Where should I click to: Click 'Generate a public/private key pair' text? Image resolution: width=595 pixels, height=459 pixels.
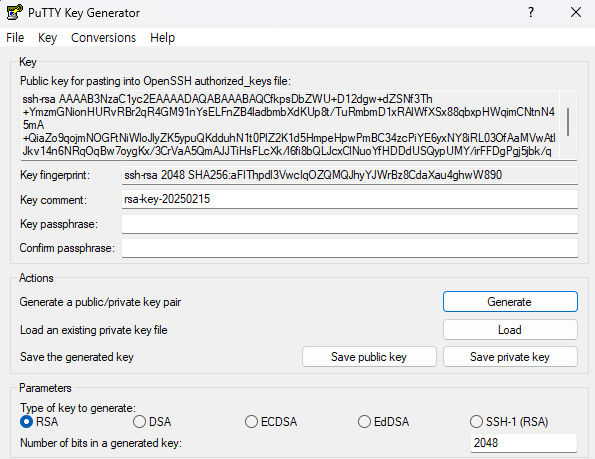point(100,302)
